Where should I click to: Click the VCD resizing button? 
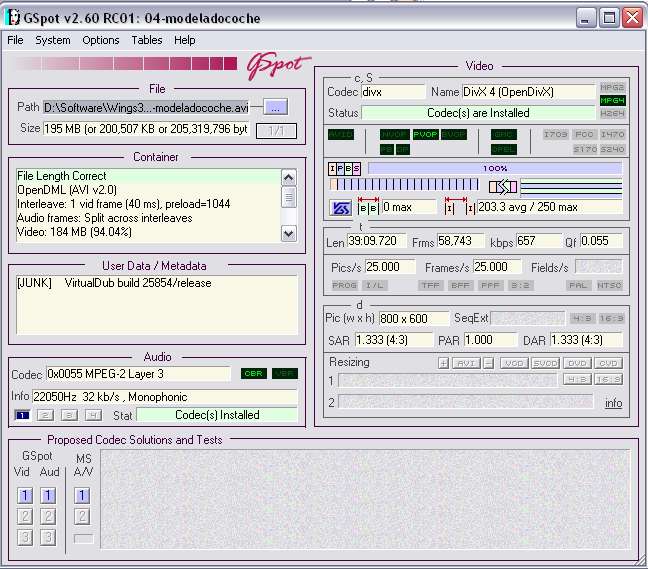[x=514, y=363]
